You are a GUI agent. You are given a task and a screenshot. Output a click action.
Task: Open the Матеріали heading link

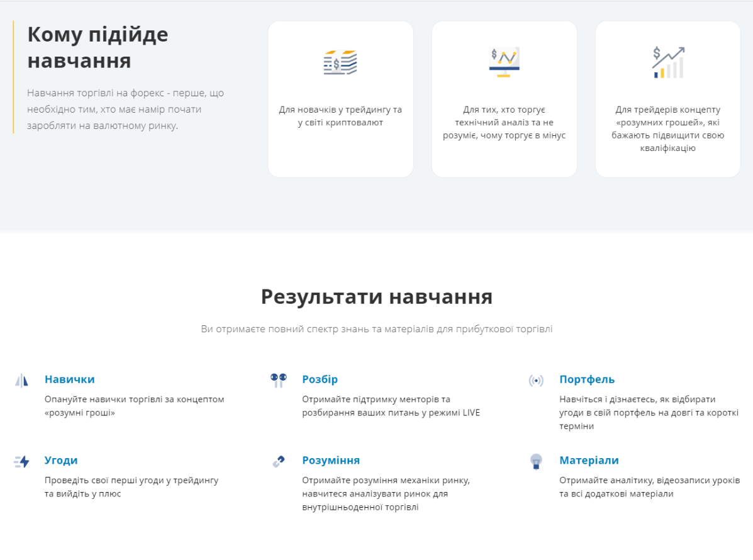click(589, 461)
